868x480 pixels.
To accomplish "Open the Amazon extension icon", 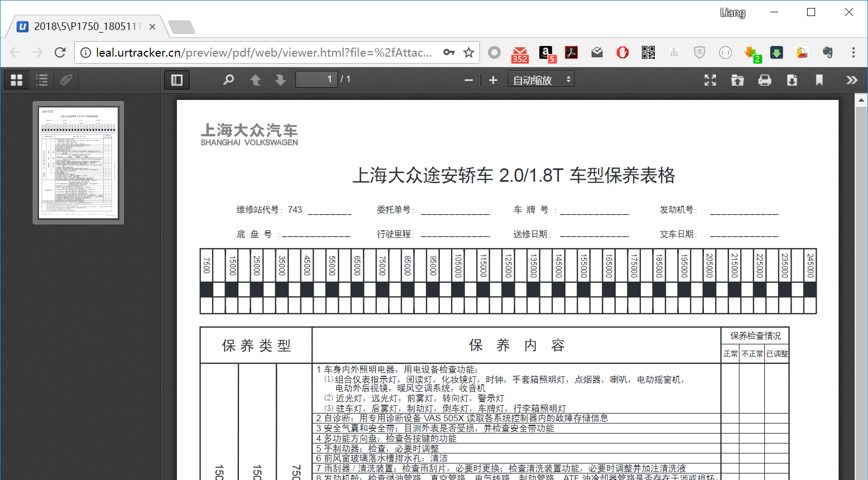I will point(546,53).
